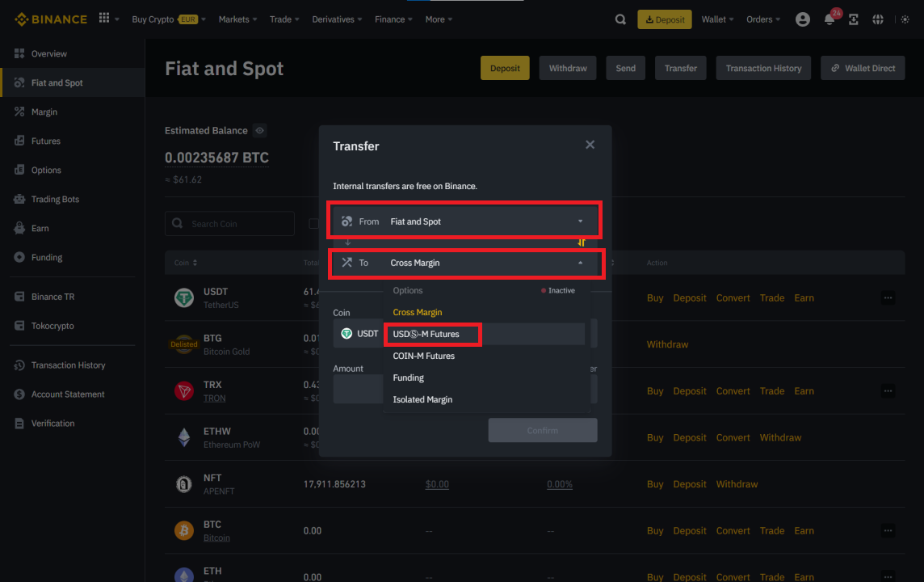Expand the Wallet menu
This screenshot has height=582, width=924.
tap(717, 19)
